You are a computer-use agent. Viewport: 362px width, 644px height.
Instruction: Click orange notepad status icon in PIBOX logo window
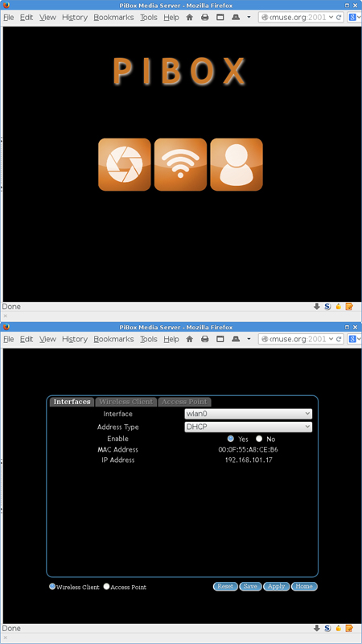(349, 307)
